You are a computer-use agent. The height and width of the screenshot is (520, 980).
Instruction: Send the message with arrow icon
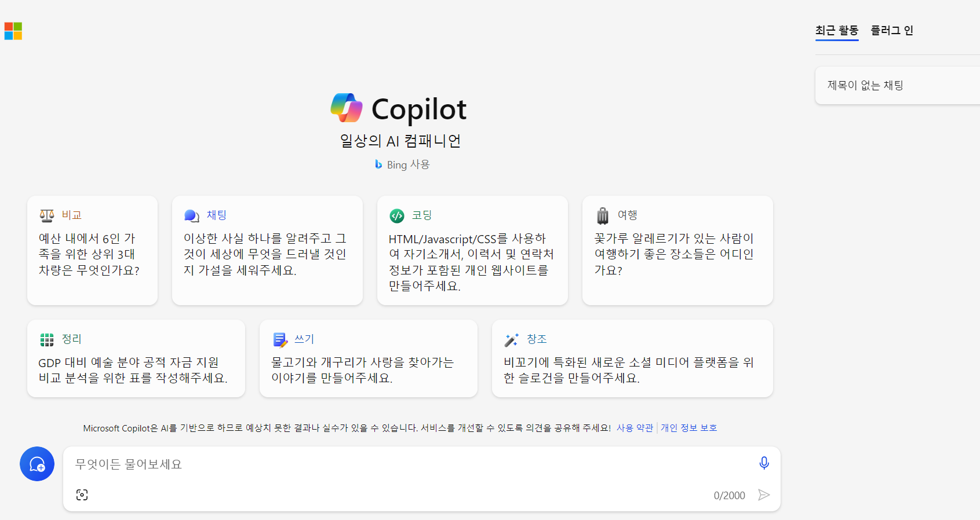point(764,495)
